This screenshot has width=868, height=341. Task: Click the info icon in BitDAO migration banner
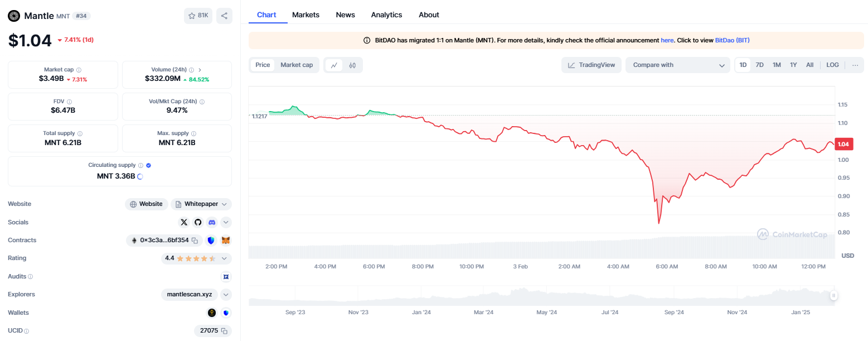(367, 40)
